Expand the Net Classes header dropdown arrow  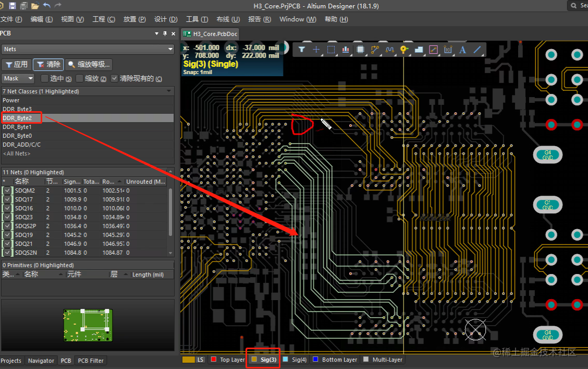[x=168, y=90]
